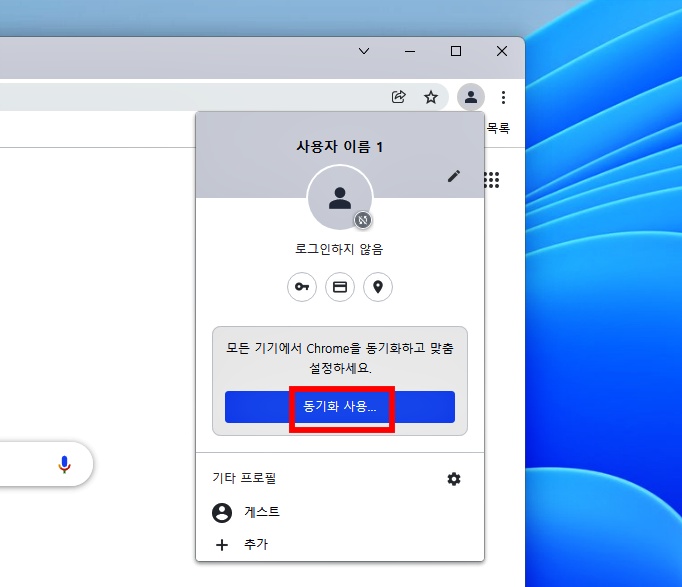Viewport: 682px width, 587px height.
Task: Open profile management gear icon
Action: 454,479
